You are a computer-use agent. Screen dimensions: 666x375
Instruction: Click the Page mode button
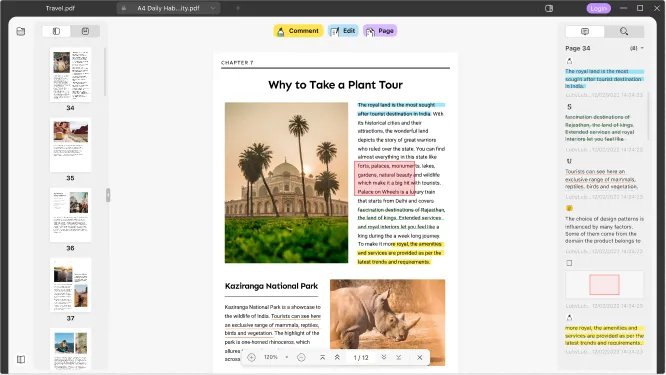coord(380,31)
